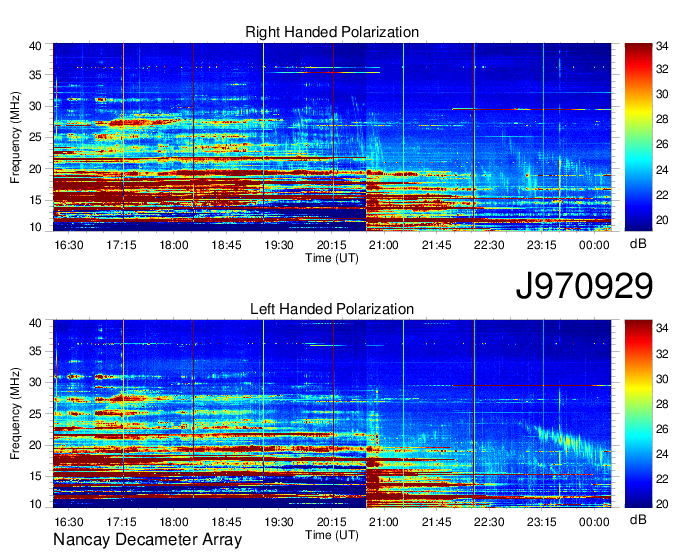Click the Right Handed Polarization title
Screen dimensions: 680x552
[332, 32]
